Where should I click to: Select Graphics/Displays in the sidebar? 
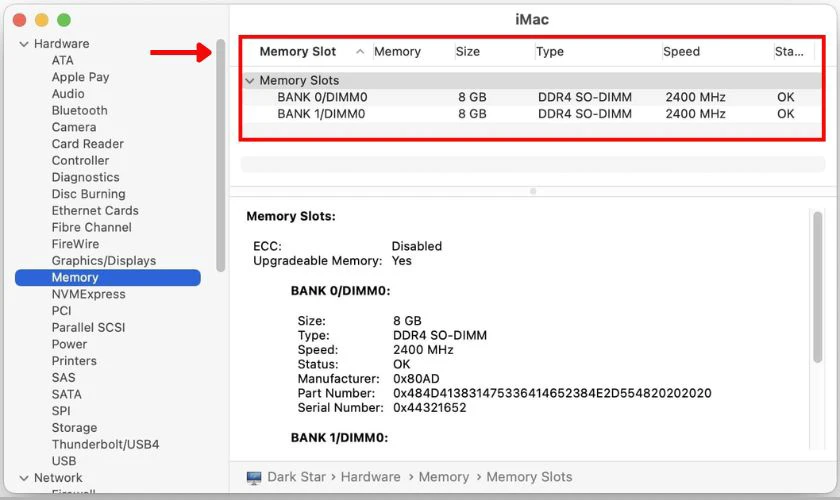[104, 261]
